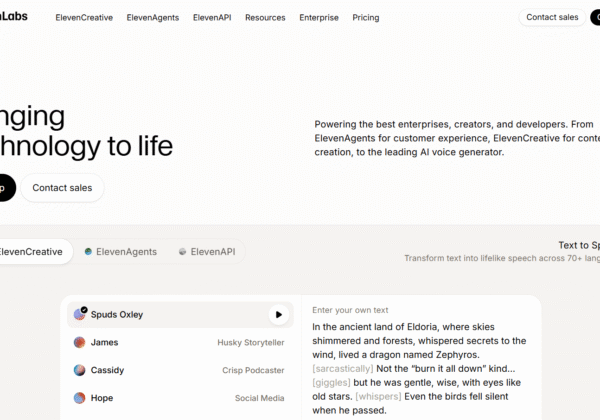
Task: Open the Resources navigation menu
Action: 265,18
